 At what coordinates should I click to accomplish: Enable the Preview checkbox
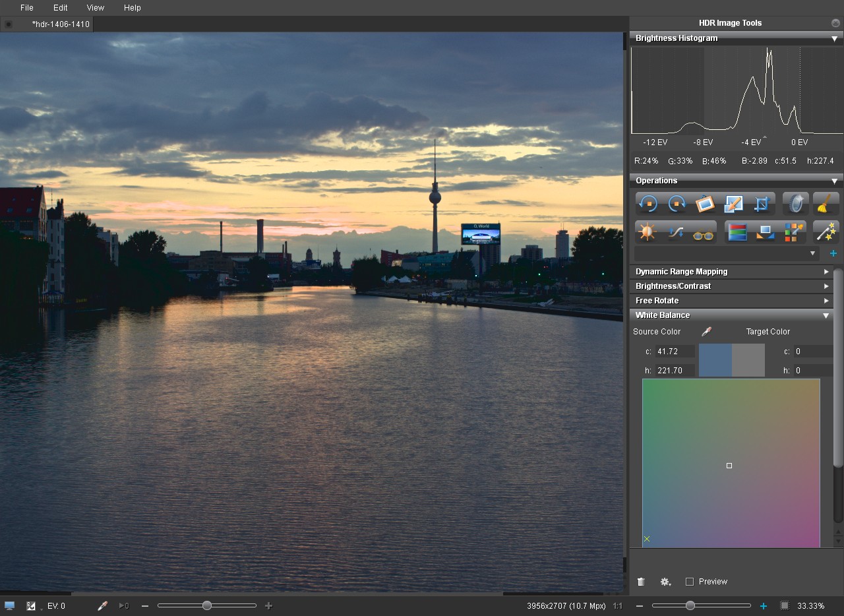pyautogui.click(x=691, y=582)
